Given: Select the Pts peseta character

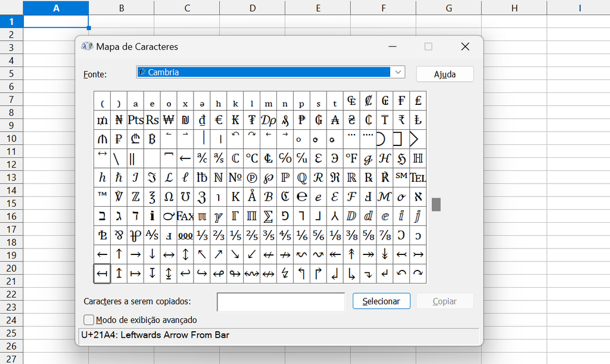Looking at the screenshot, I should click(135, 120).
